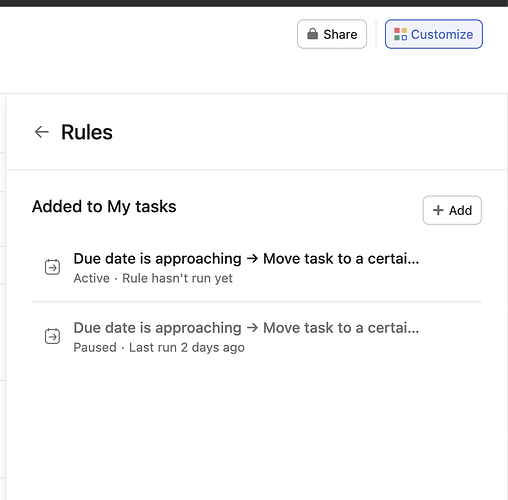Click the lock icon on Share
508x500 pixels.
(x=312, y=34)
